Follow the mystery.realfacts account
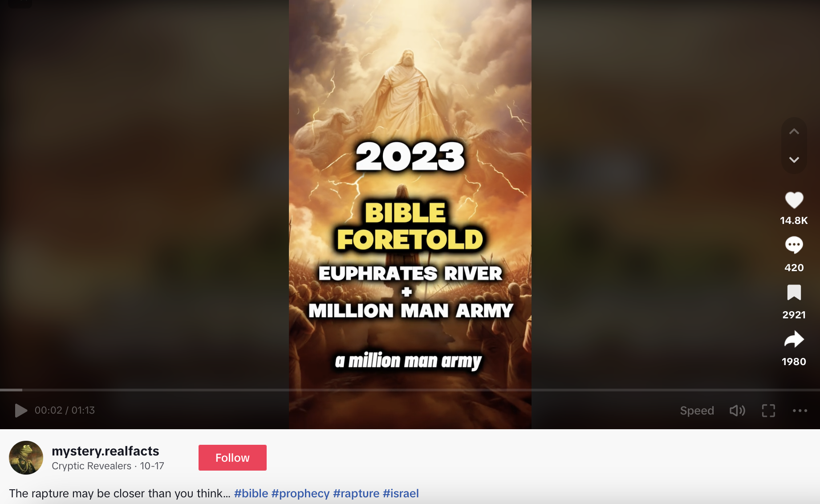Image resolution: width=820 pixels, height=504 pixels. click(x=232, y=458)
